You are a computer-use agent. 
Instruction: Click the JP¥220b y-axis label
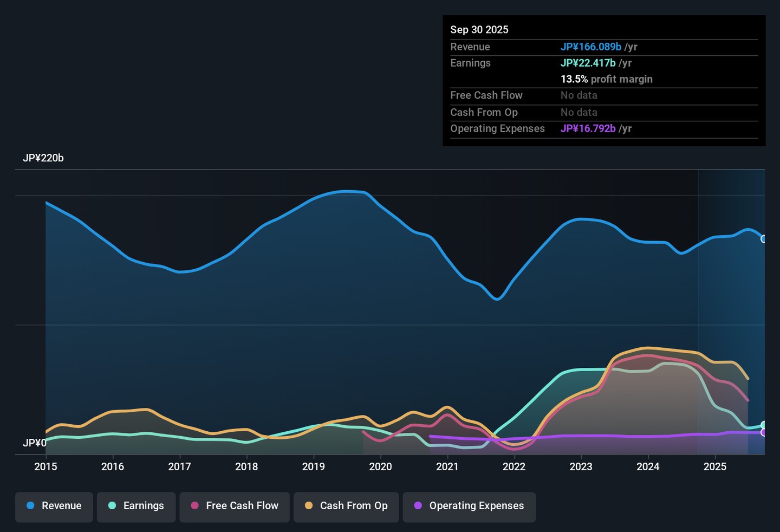pyautogui.click(x=43, y=158)
